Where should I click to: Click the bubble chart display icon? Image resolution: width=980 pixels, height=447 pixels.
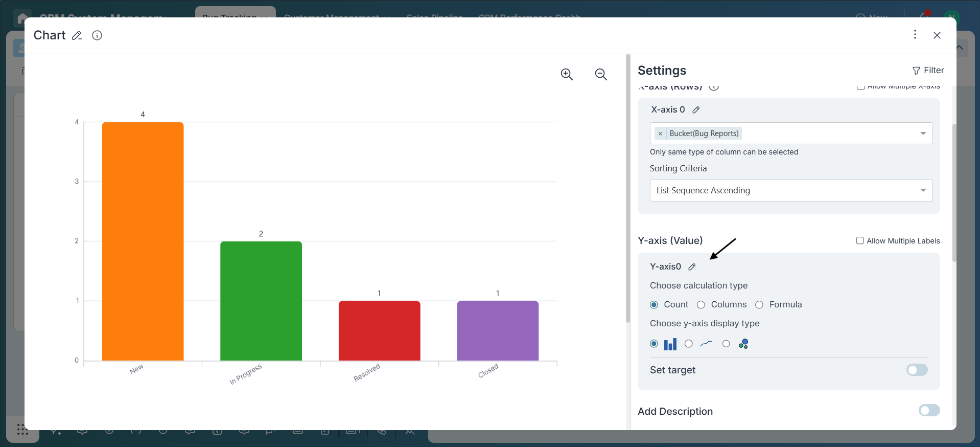click(743, 344)
